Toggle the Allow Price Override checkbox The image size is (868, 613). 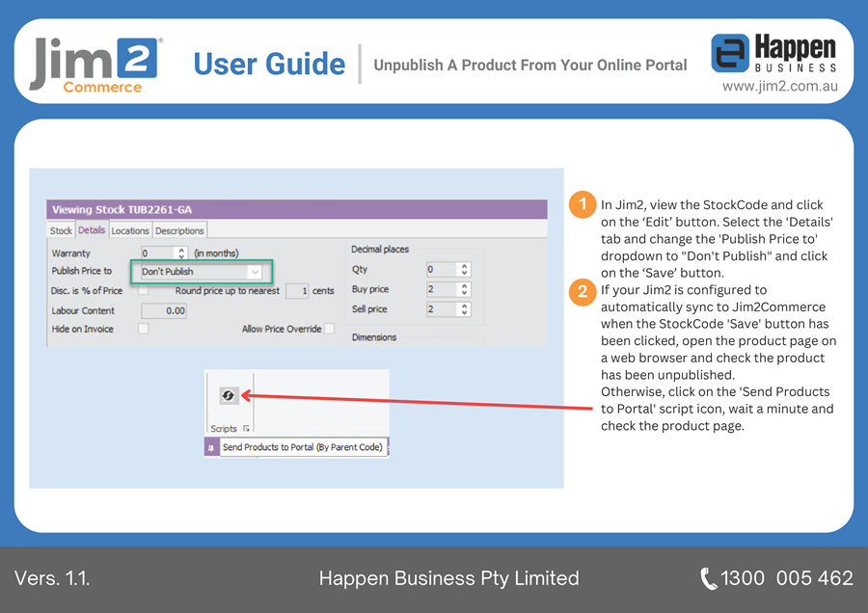[330, 329]
